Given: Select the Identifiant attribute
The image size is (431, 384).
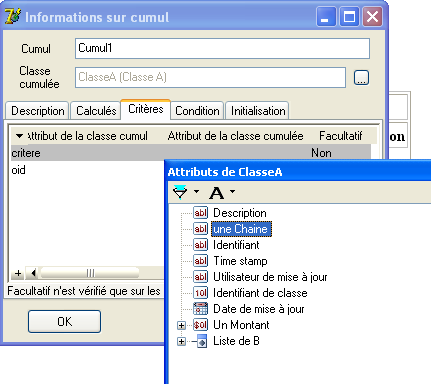Looking at the screenshot, I should [236, 245].
